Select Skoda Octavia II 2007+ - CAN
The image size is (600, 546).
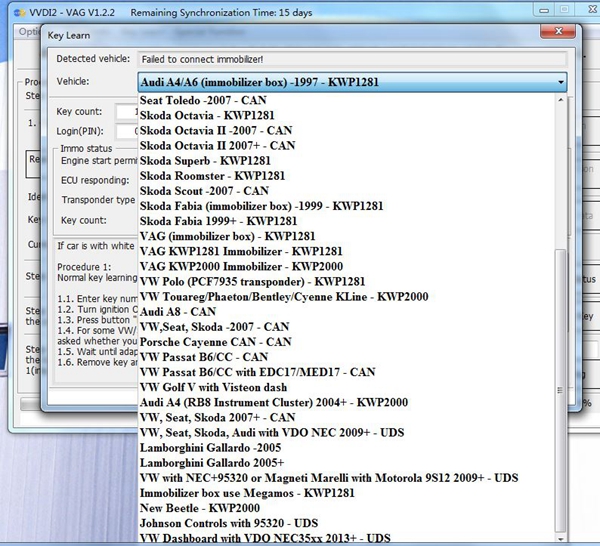(x=346, y=146)
